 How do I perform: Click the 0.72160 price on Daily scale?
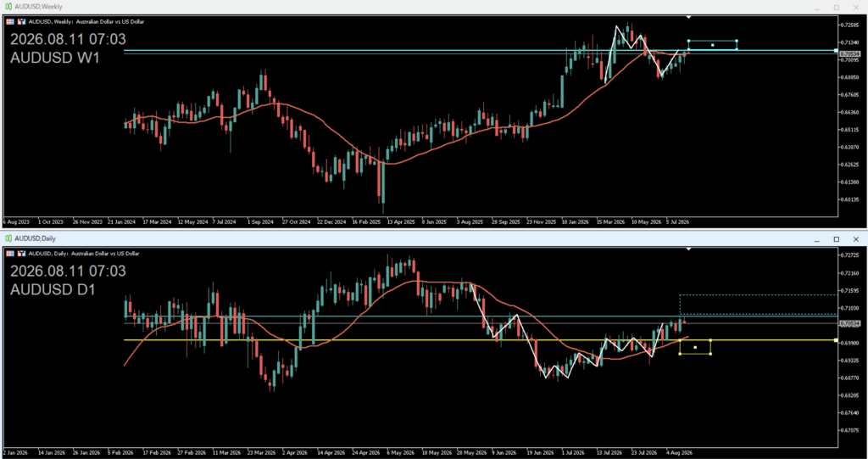(849, 273)
